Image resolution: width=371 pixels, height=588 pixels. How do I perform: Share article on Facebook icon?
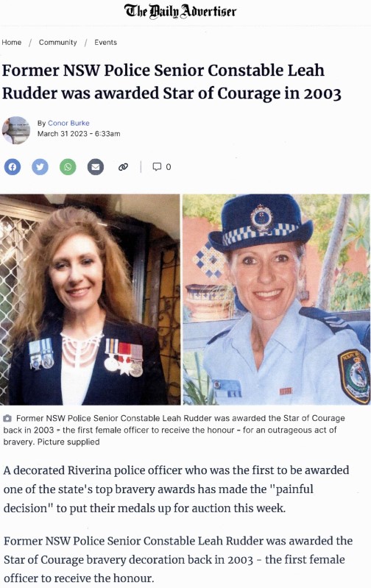coord(13,167)
